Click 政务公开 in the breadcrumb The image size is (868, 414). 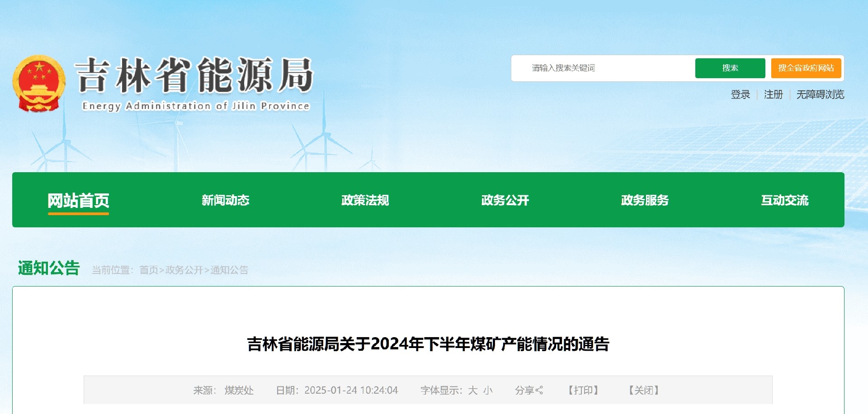[184, 270]
